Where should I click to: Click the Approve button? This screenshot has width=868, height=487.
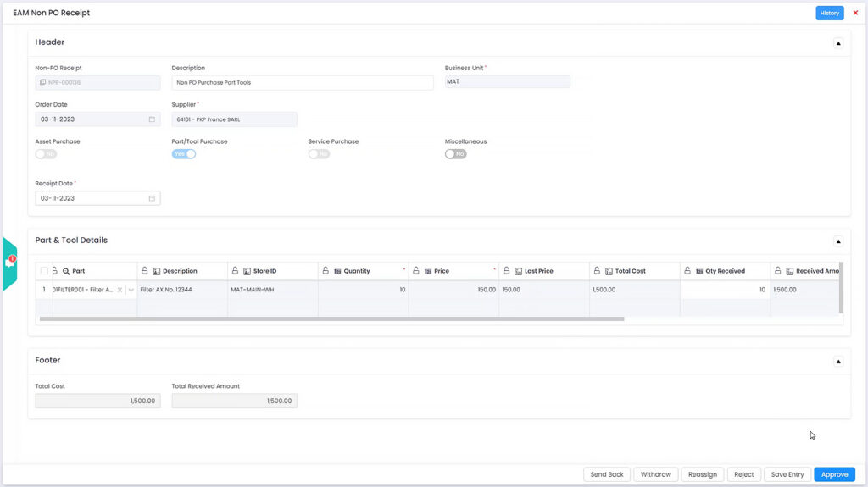pos(834,474)
